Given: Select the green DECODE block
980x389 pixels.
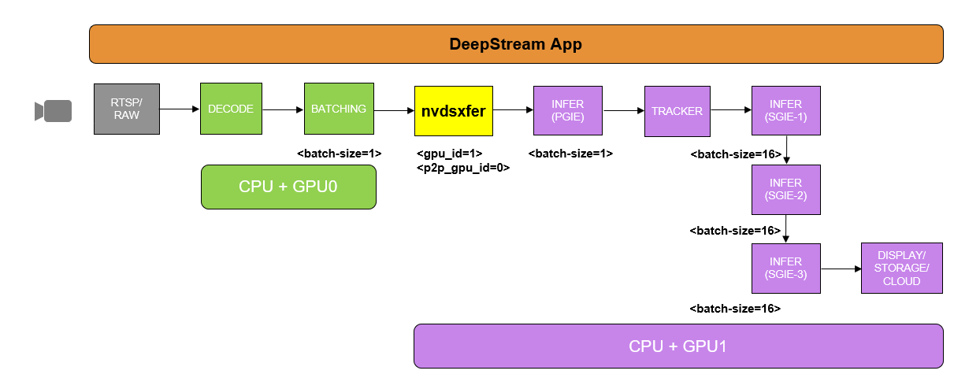Looking at the screenshot, I should (x=231, y=109).
